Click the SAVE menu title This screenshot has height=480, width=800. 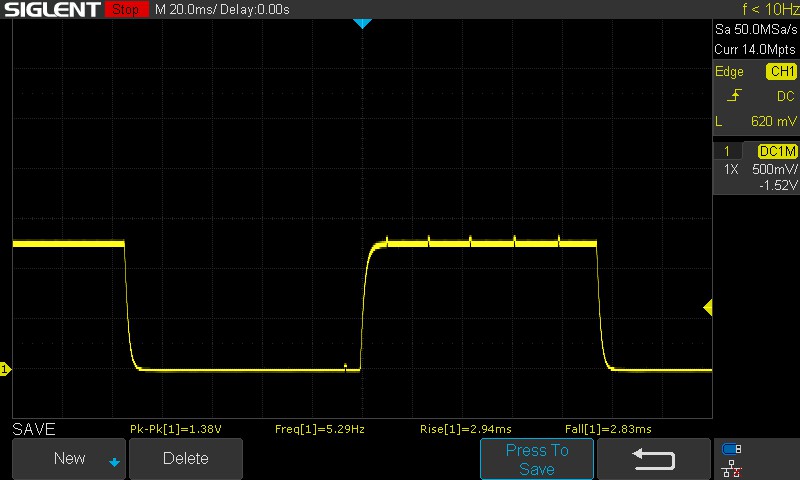pos(34,429)
